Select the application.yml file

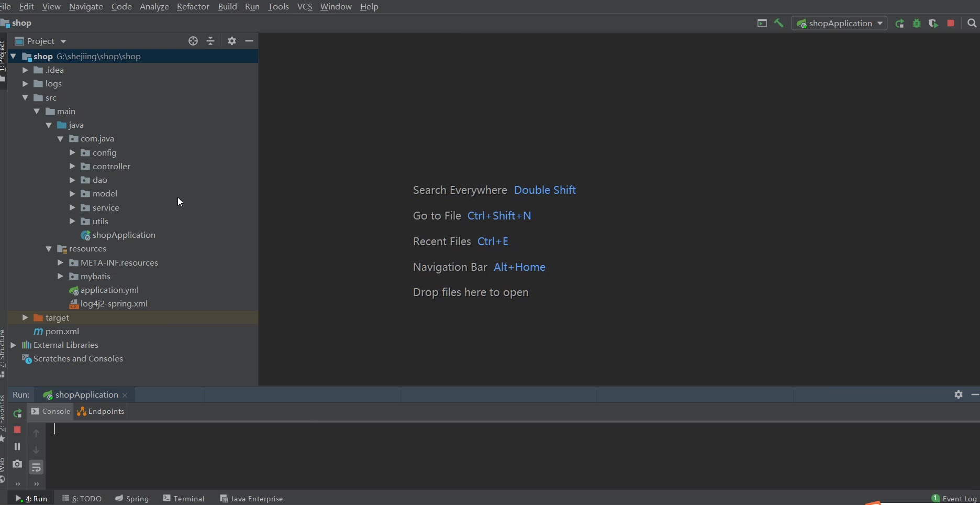tap(109, 290)
